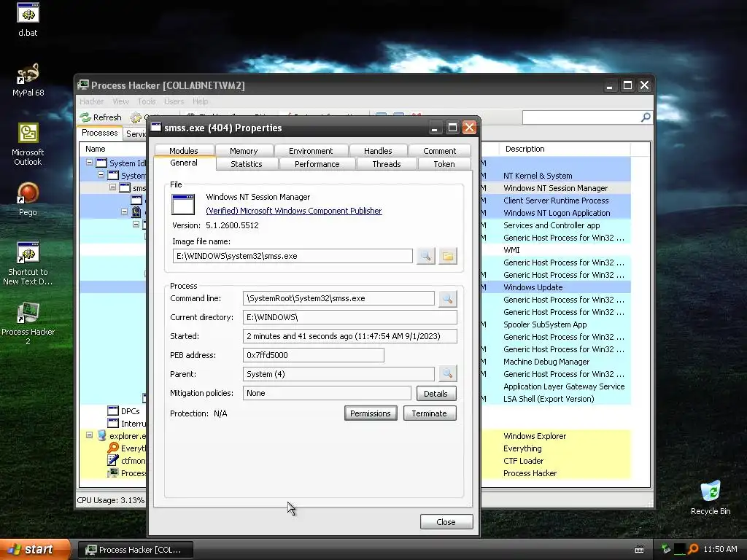Select the Spooler SubSystem App row
The width and height of the screenshot is (747, 560).
555,324
